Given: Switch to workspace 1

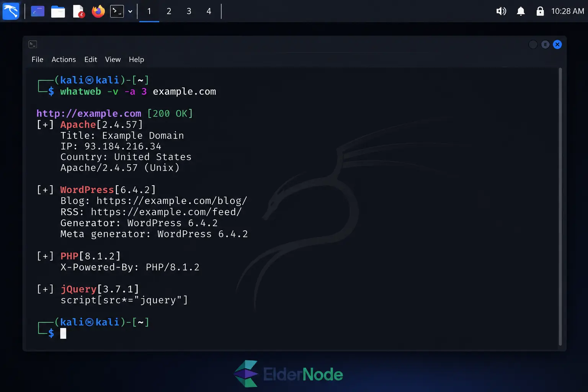Looking at the screenshot, I should pyautogui.click(x=149, y=11).
